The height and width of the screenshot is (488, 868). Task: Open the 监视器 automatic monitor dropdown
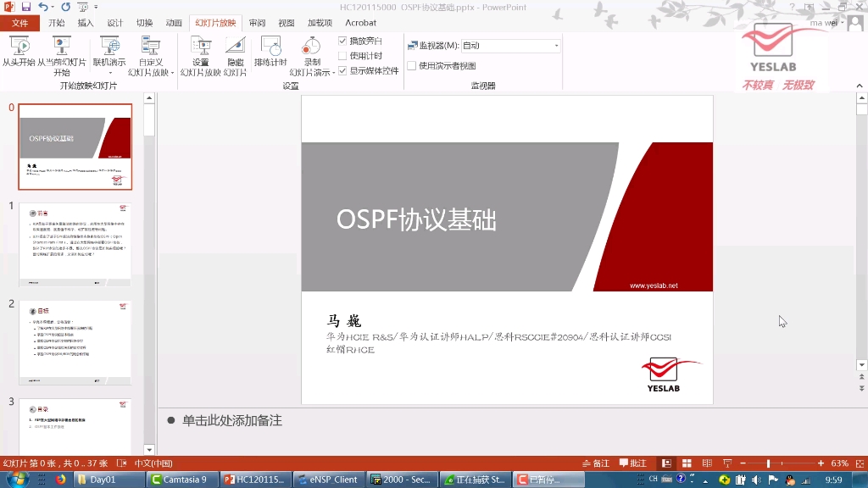pos(555,44)
